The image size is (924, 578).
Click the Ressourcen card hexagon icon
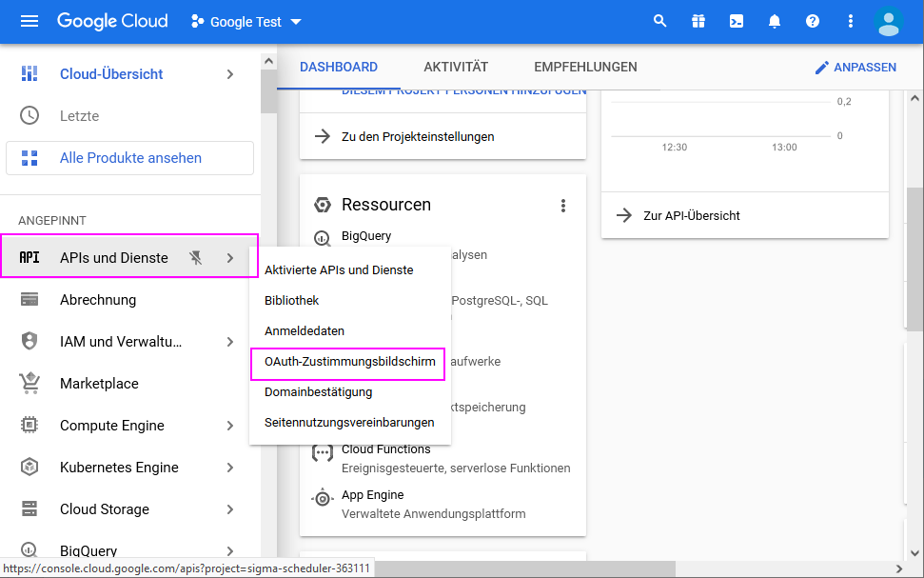(x=323, y=205)
